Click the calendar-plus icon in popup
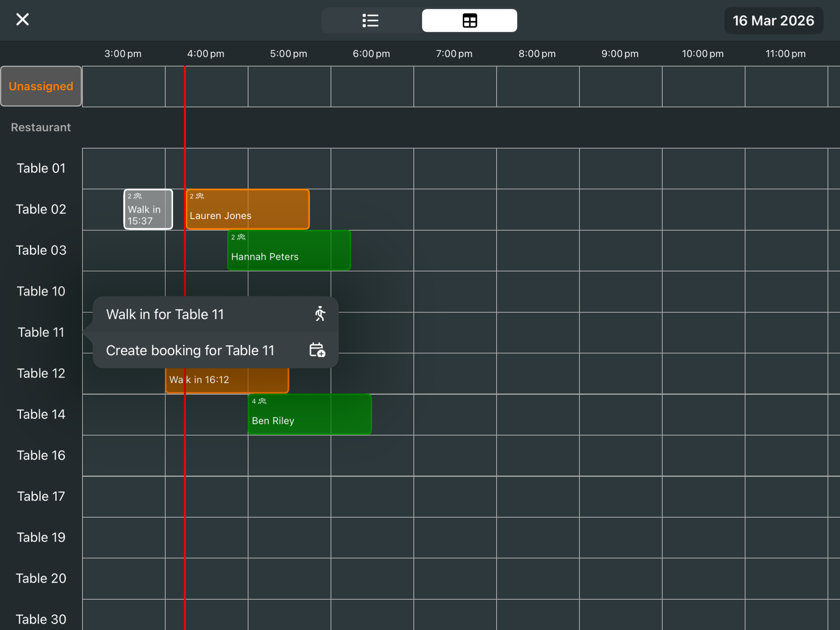 [x=317, y=350]
